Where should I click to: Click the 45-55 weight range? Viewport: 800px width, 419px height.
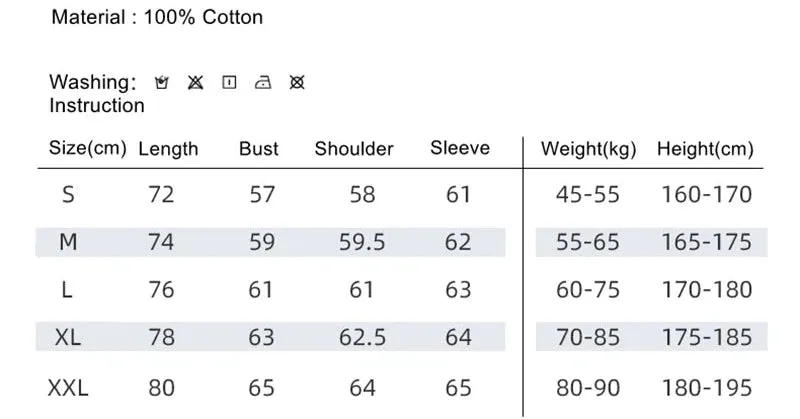pos(588,194)
